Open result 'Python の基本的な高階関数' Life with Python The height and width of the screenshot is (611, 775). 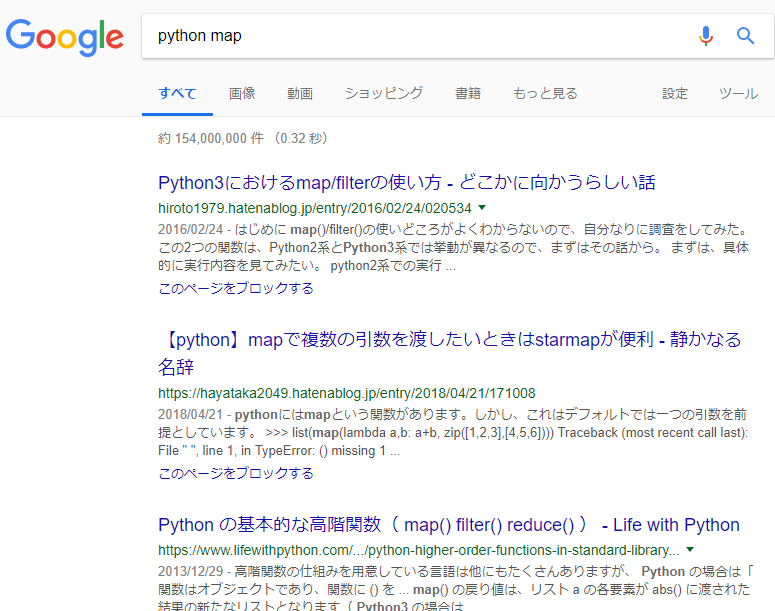(x=449, y=524)
